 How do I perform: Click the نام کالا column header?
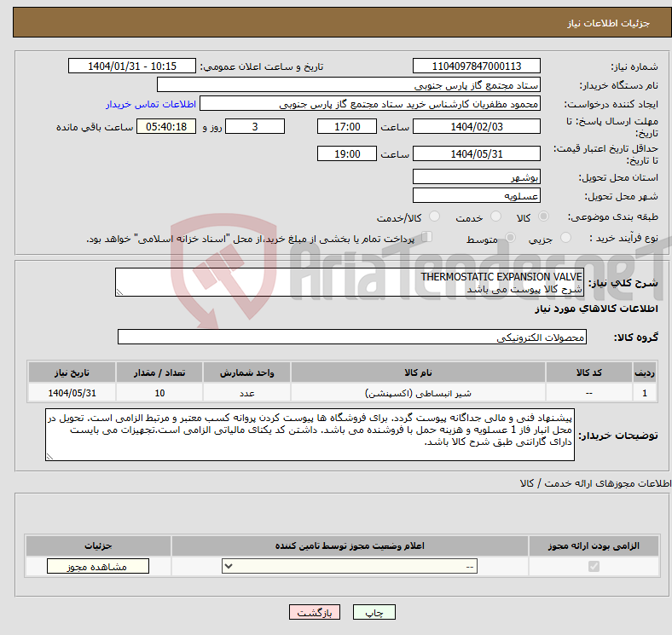point(418,372)
